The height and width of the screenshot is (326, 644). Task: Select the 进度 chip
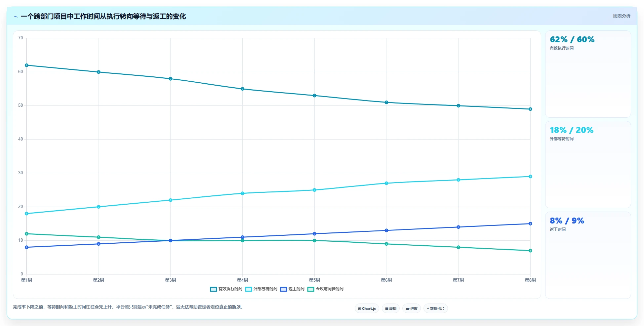point(412,308)
